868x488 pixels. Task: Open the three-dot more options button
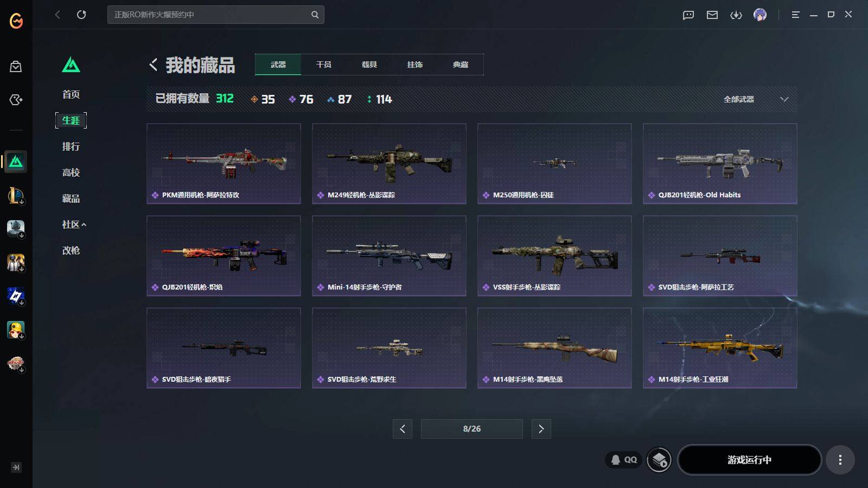[840, 460]
